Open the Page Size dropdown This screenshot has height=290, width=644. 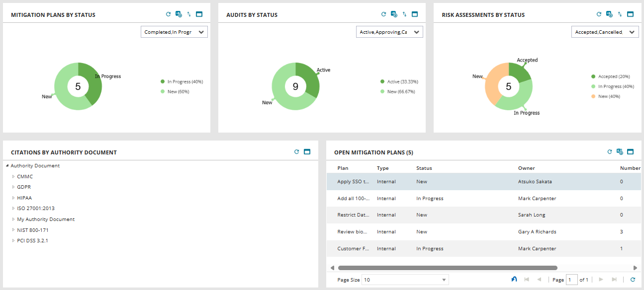tap(443, 279)
